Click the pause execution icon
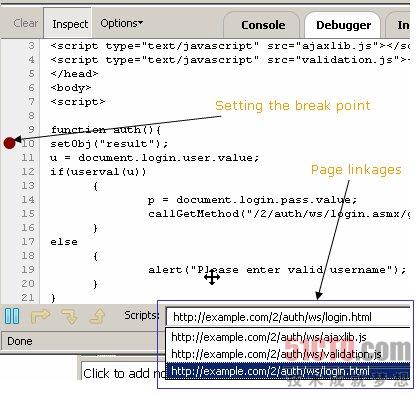 coord(12,316)
